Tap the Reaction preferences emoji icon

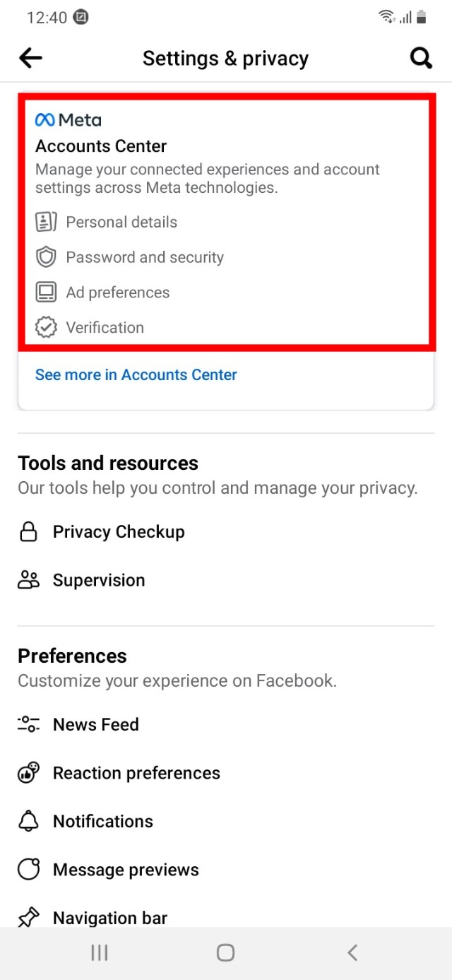click(x=28, y=773)
